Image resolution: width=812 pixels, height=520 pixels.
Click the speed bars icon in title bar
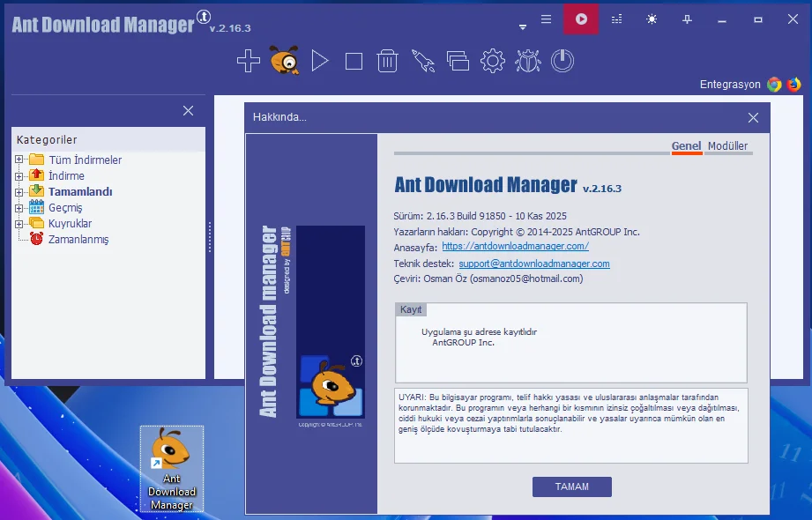(616, 19)
